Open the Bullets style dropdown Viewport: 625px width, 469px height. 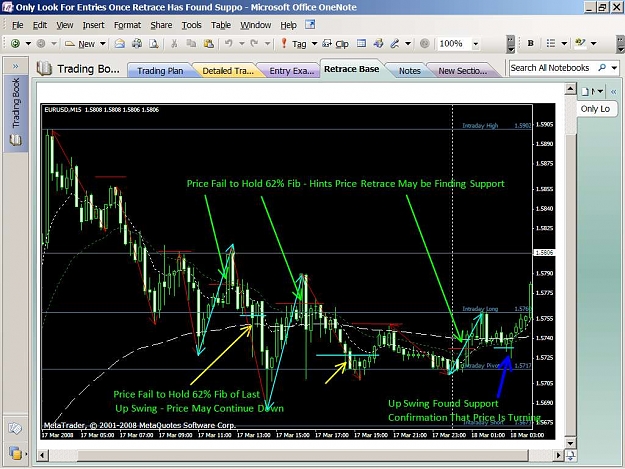coord(564,43)
